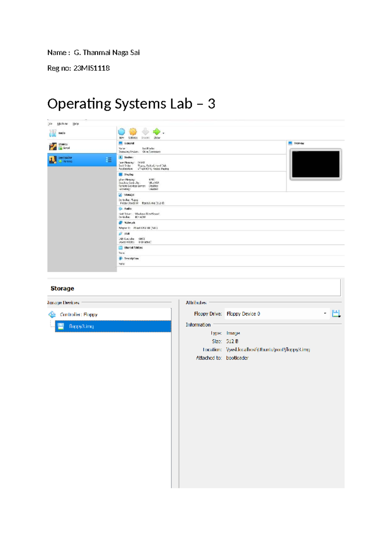Click the 'Image' type value

pos(233,333)
